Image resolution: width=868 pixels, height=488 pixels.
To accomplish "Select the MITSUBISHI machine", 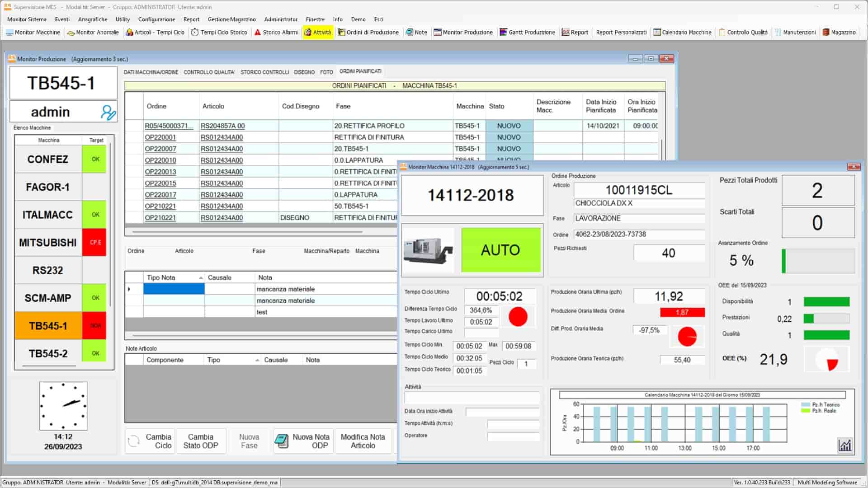I will (48, 243).
